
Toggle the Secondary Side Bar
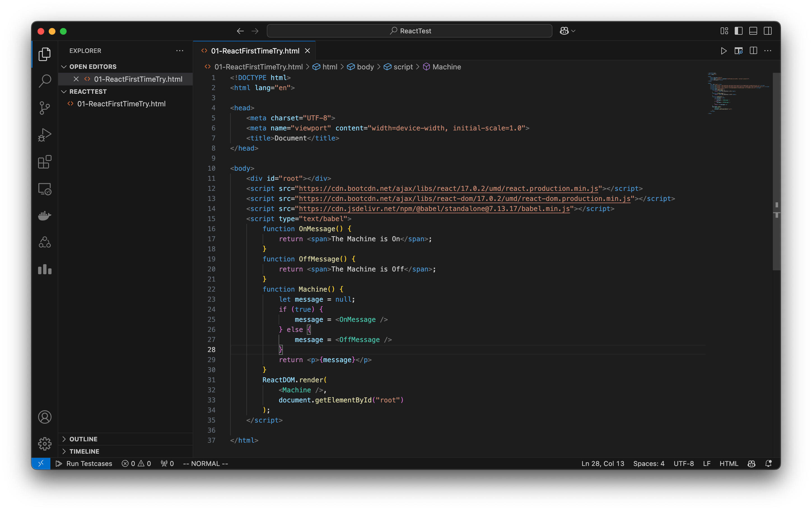(768, 31)
